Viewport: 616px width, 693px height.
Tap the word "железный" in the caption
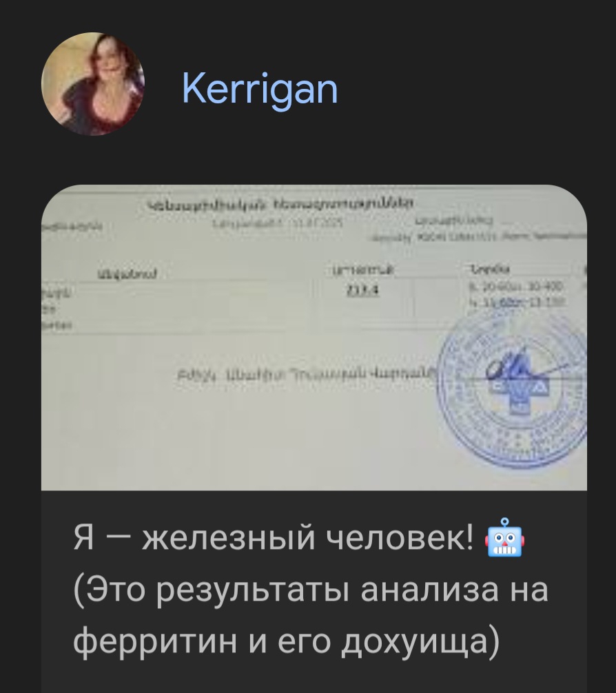[228, 539]
